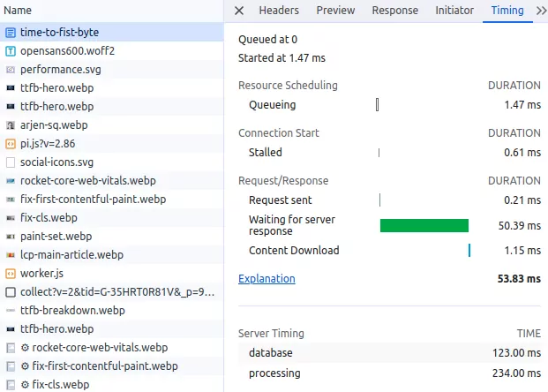Click script icon for worker.js
This screenshot has height=392, width=548.
[11, 274]
